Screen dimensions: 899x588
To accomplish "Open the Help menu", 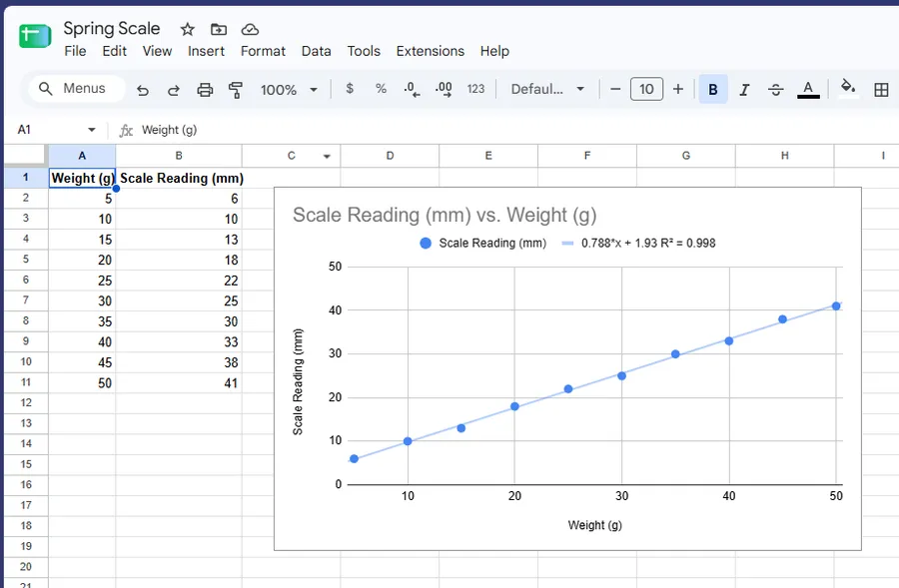I will [494, 51].
